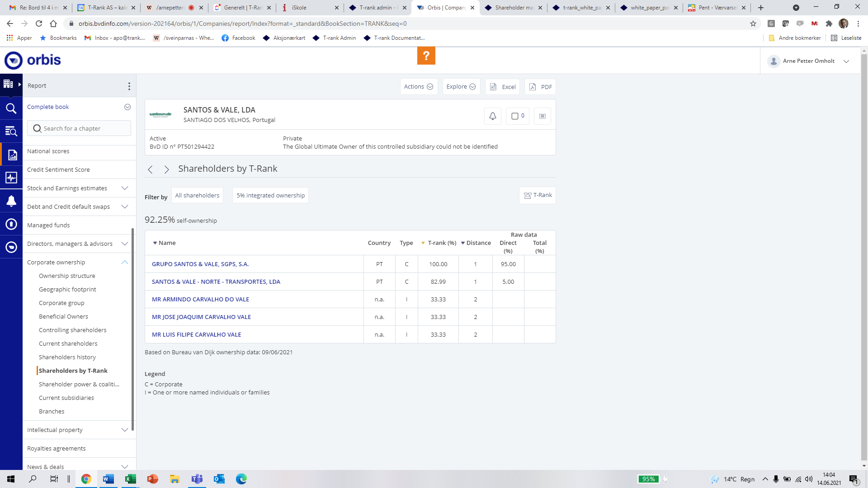Go to the next report section arrow
The image size is (868, 488).
tap(166, 169)
